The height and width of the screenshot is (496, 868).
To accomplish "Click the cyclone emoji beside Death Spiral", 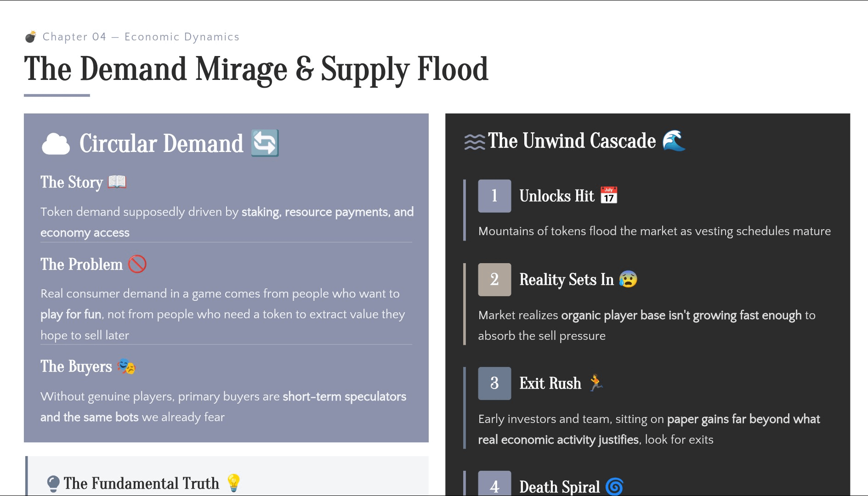I will click(x=614, y=486).
